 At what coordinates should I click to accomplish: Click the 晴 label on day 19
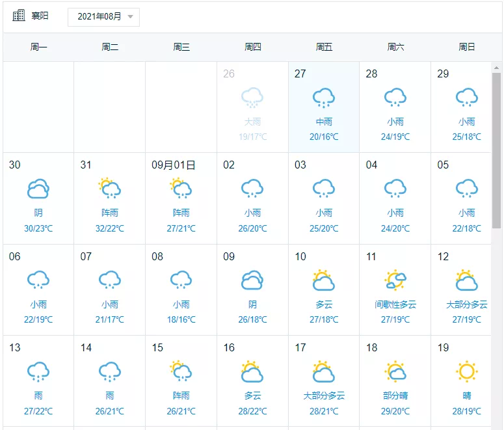467,396
